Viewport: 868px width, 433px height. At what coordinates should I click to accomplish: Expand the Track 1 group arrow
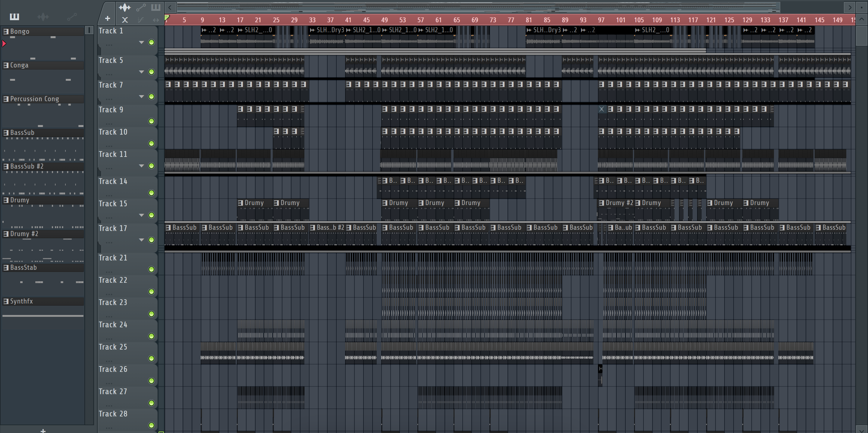click(x=142, y=42)
